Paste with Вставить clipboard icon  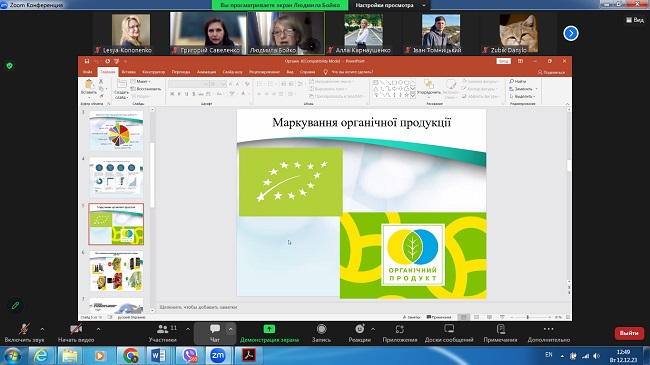[x=89, y=88]
